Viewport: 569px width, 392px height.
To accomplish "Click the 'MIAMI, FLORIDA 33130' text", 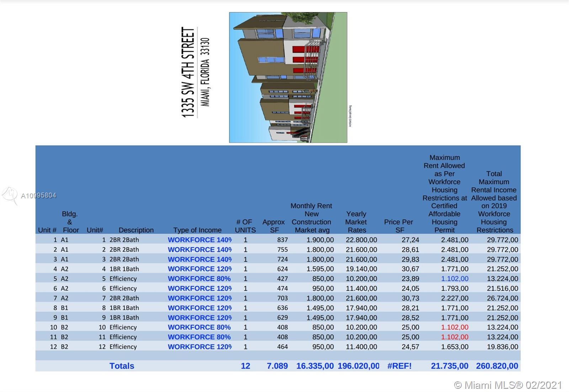I will 205,72.
